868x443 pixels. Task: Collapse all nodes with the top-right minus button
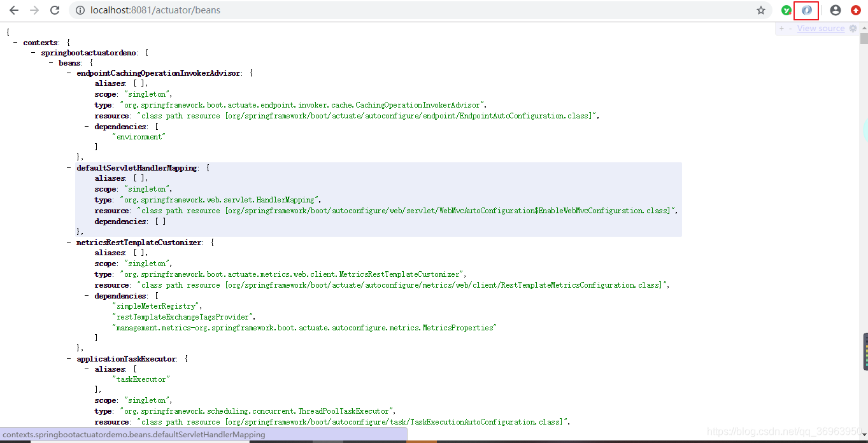[790, 29]
